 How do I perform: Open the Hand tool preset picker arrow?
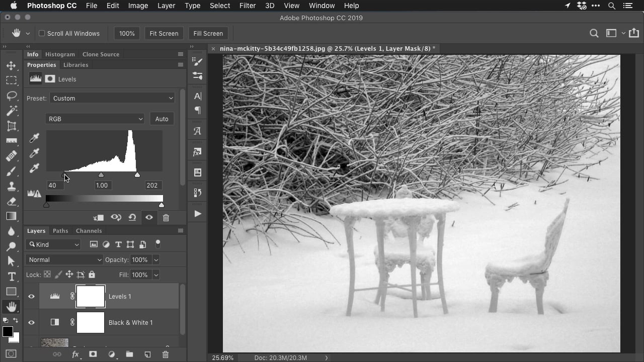pyautogui.click(x=28, y=33)
